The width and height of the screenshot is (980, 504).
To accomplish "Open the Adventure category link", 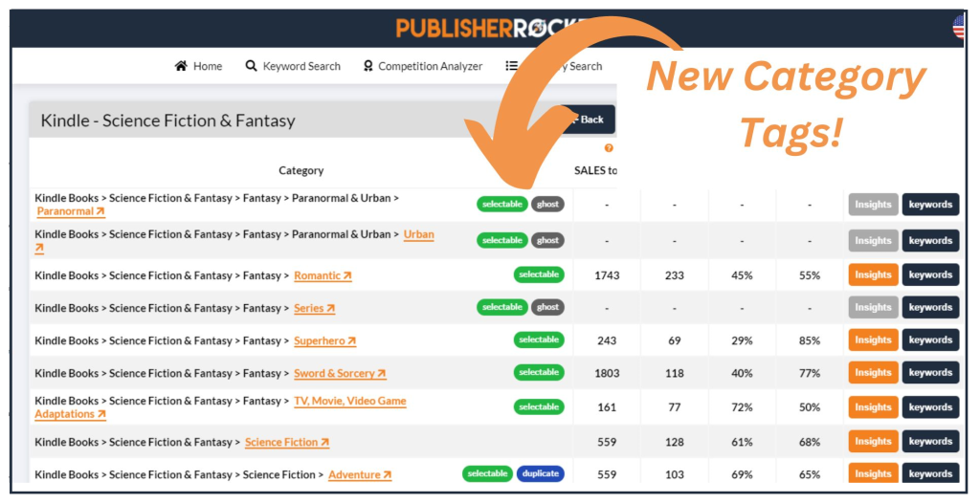I will (360, 474).
